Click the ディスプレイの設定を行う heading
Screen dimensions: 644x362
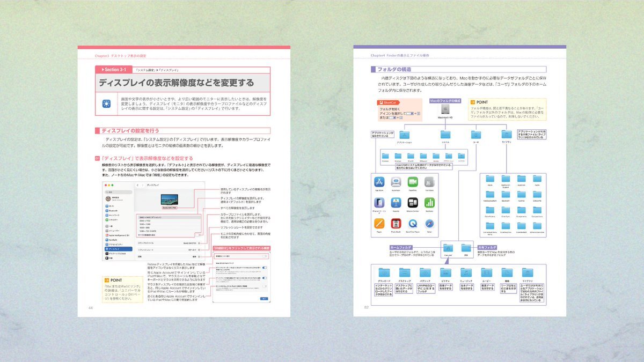click(131, 130)
